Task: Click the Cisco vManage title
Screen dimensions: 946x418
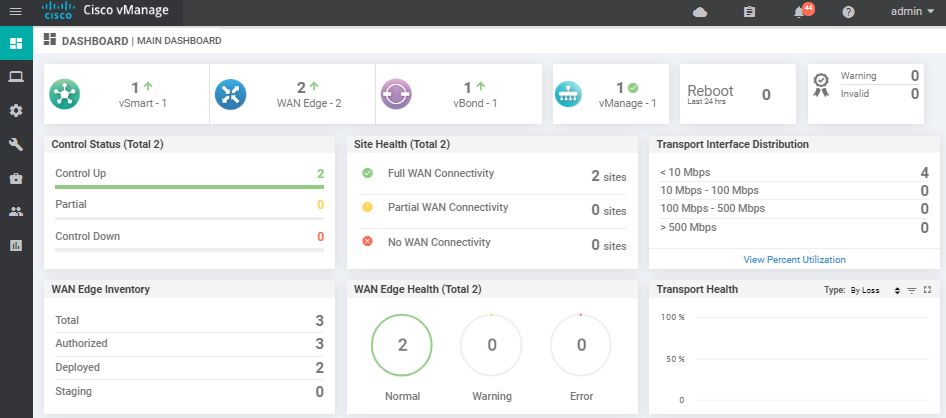Action: (126, 10)
